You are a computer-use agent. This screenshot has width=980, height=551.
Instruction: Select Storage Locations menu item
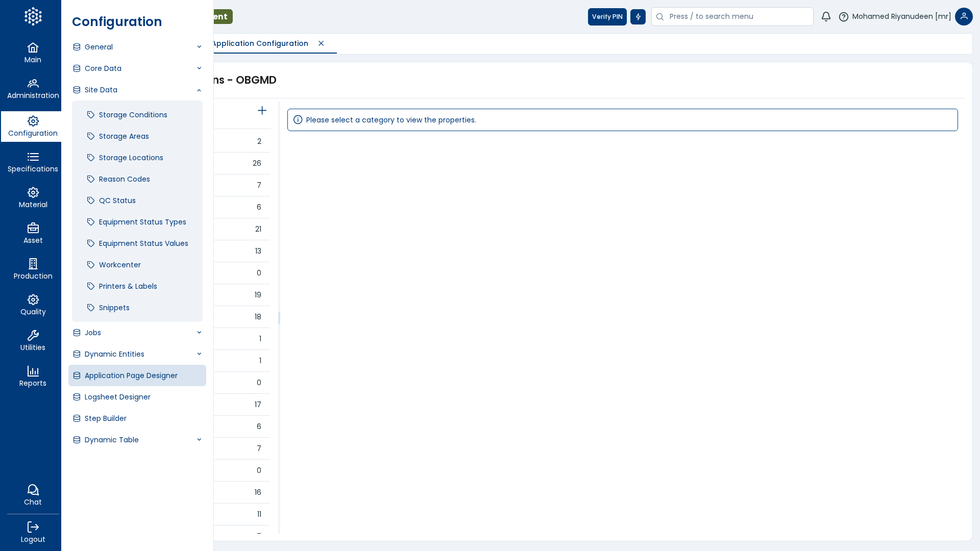click(x=131, y=158)
